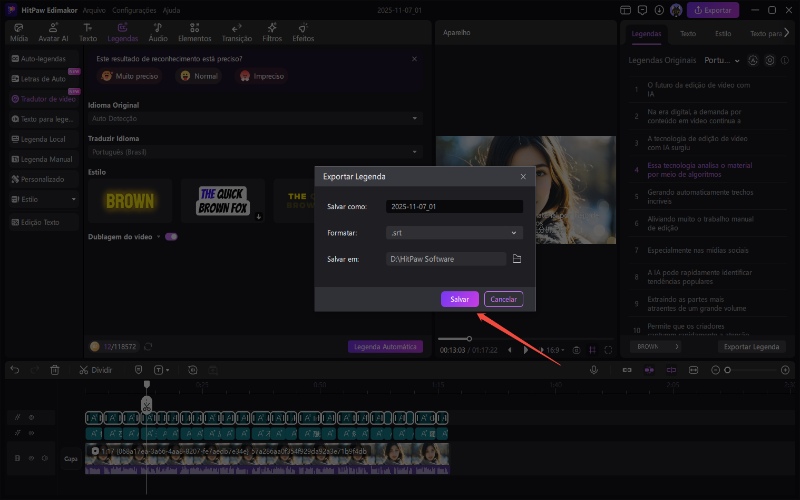Select the Impreciso feedback option
Screen dimensions: 800x500
tap(261, 76)
